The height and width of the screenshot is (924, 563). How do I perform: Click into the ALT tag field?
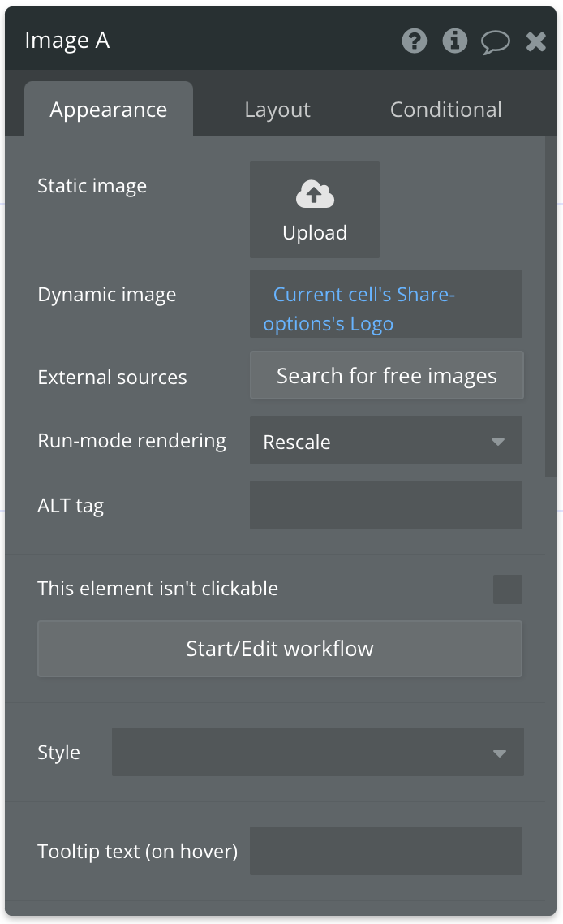[385, 505]
